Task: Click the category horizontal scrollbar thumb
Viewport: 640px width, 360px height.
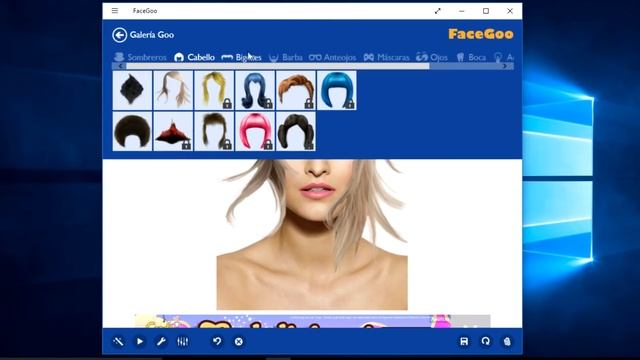Action: (x=278, y=66)
